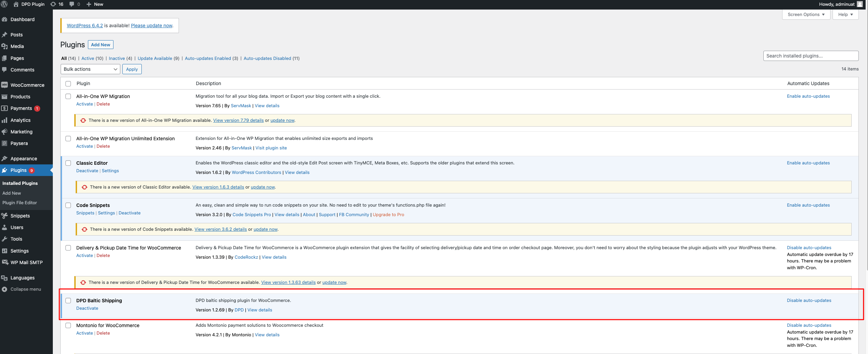The image size is (868, 354).
Task: Click the Languages translate icon
Action: [4, 278]
